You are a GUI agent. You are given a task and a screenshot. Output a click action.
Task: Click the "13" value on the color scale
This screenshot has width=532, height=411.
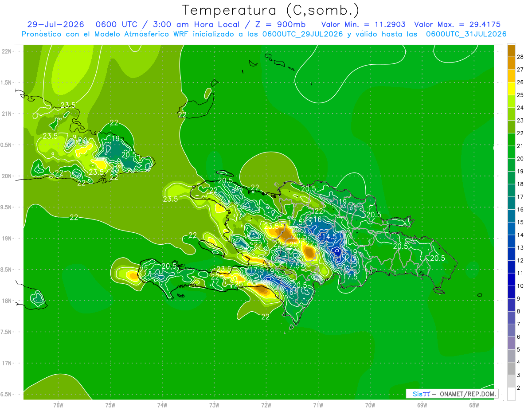coord(520,248)
